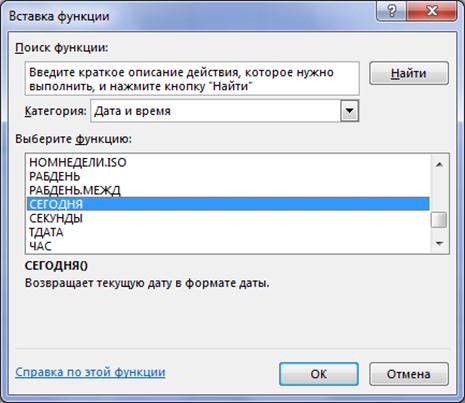
Task: Click the function search description field
Action: click(192, 79)
